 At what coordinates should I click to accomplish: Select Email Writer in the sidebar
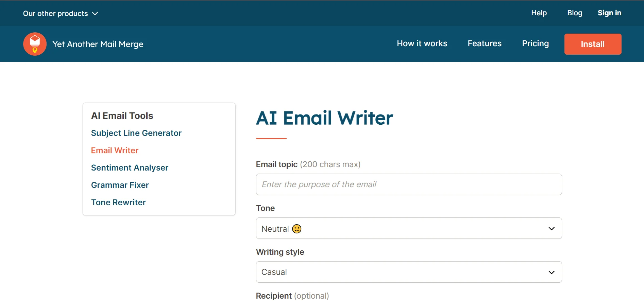[x=115, y=150]
